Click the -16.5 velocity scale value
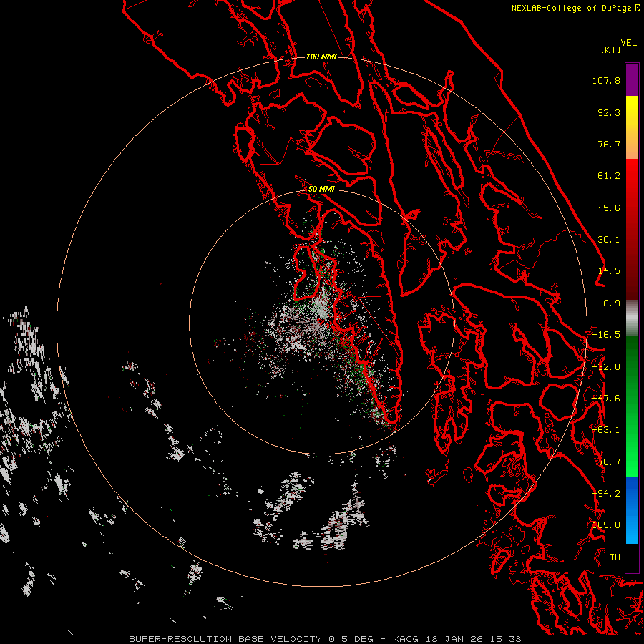The width and height of the screenshot is (644, 644). (x=606, y=335)
